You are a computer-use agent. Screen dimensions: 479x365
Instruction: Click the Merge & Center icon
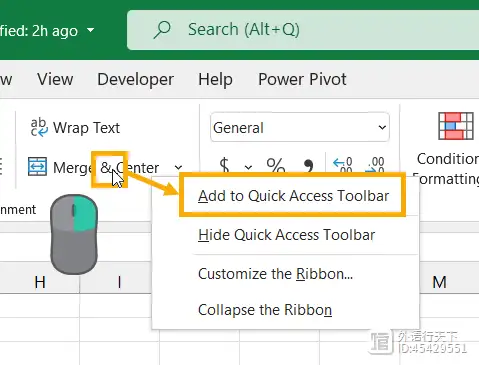tap(37, 166)
